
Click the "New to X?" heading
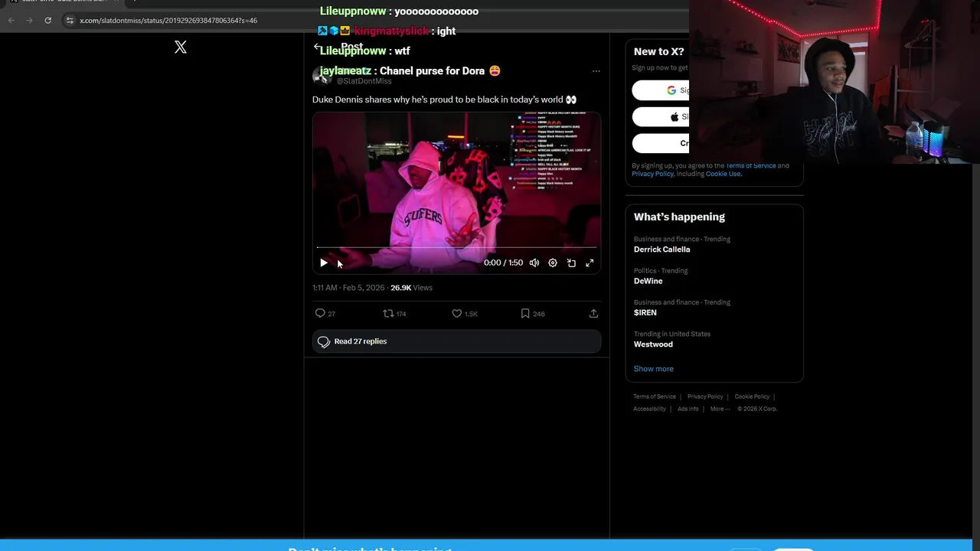click(658, 51)
